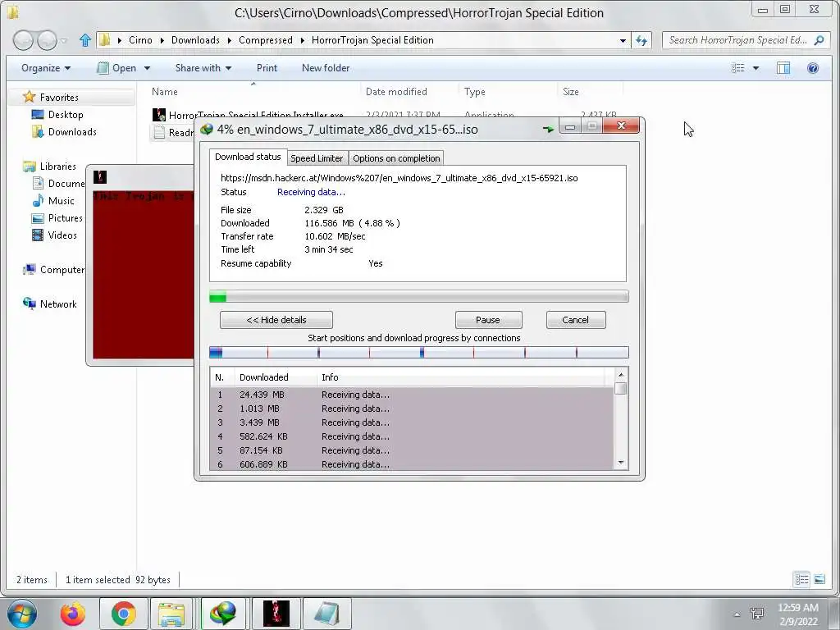Open recent pages dropdown beside Forward button
This screenshot has height=630, width=840.
point(64,40)
